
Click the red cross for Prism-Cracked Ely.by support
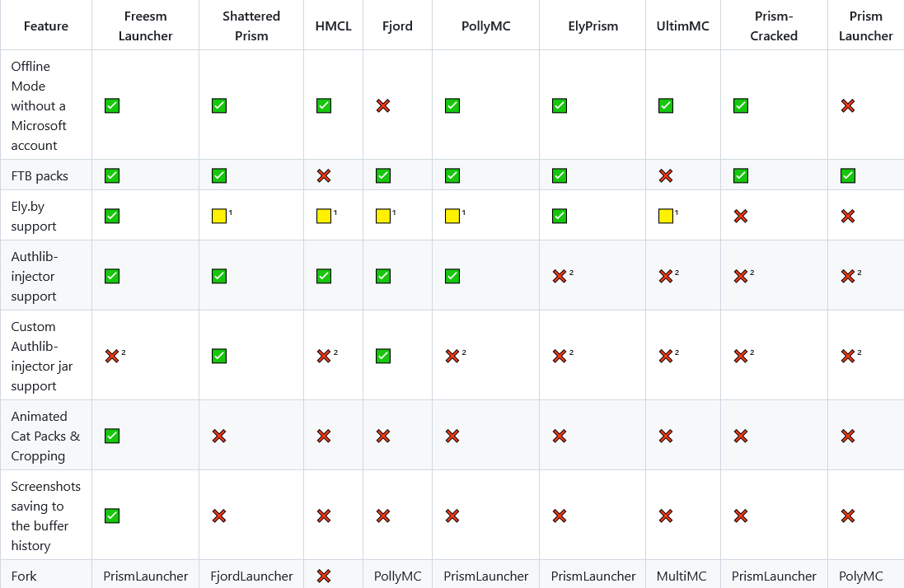[740, 216]
